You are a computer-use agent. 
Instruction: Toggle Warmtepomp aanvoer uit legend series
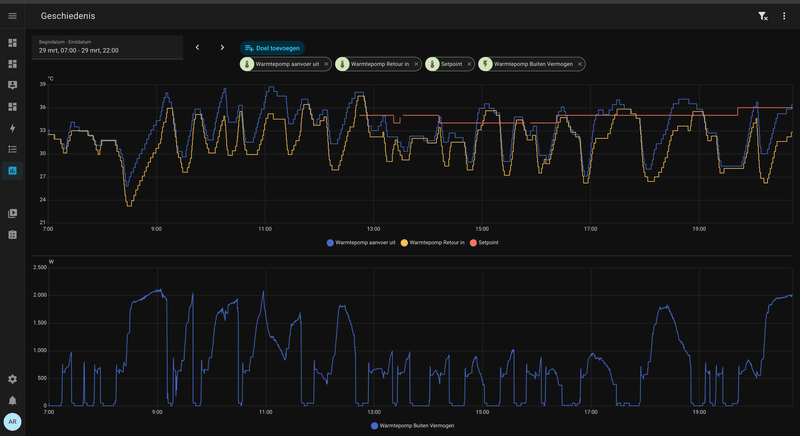tap(361, 243)
